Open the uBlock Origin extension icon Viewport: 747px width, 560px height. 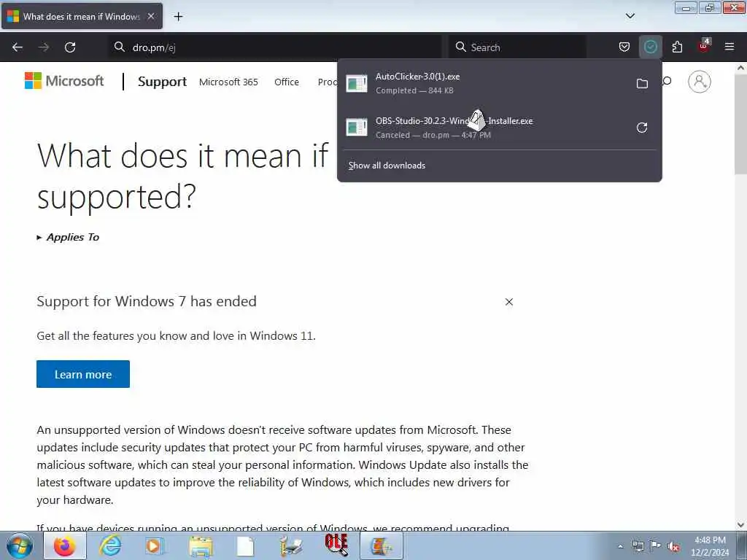[x=704, y=46]
